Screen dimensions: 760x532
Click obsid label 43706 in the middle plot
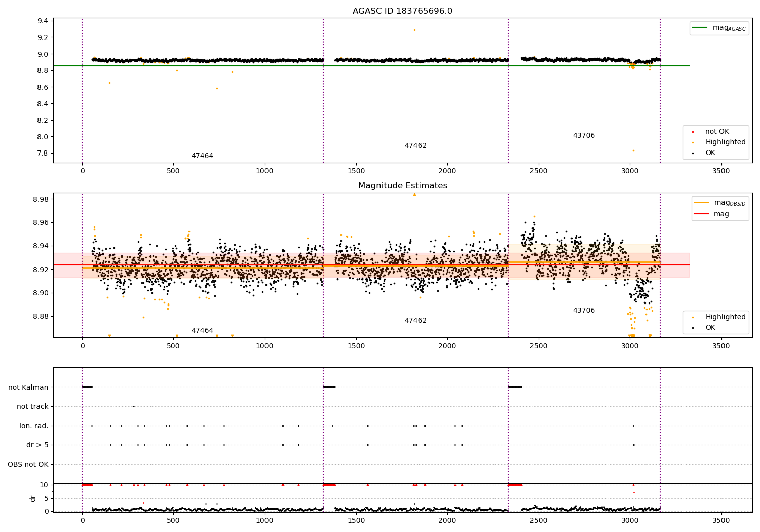pyautogui.click(x=584, y=311)
